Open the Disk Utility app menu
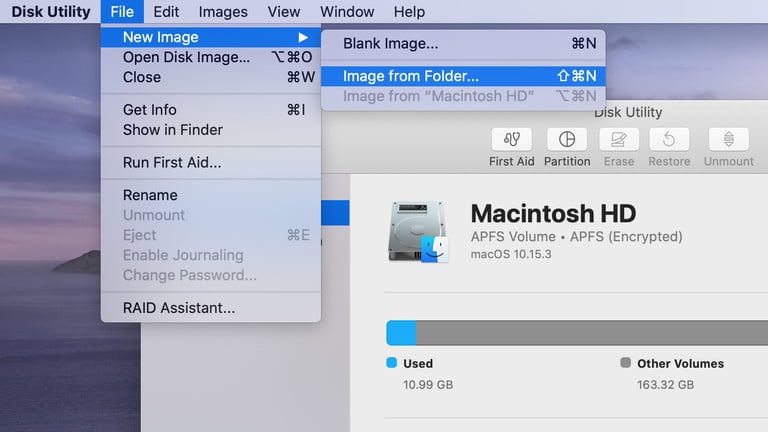The height and width of the screenshot is (432, 768). click(50, 11)
